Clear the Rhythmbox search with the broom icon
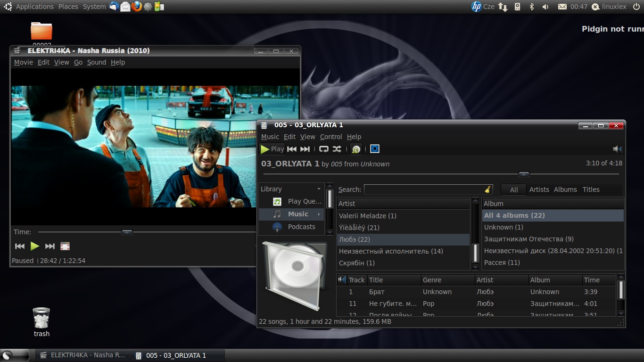The height and width of the screenshot is (362, 644). [487, 189]
